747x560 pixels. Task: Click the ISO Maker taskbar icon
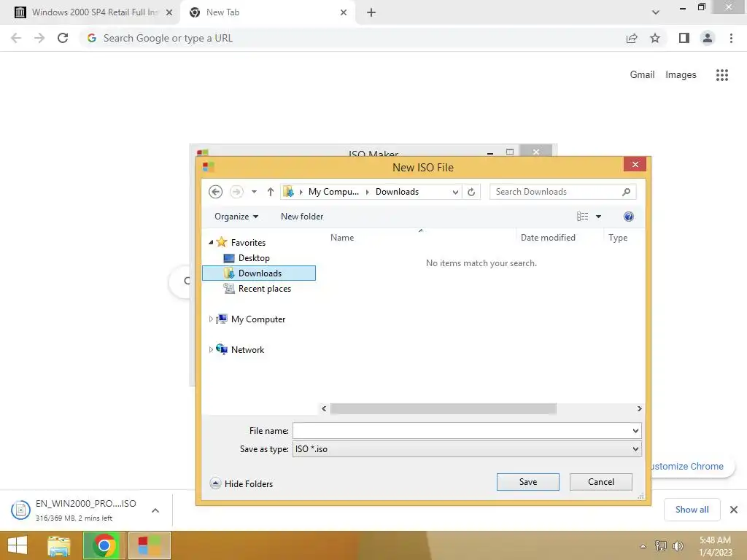tap(150, 545)
